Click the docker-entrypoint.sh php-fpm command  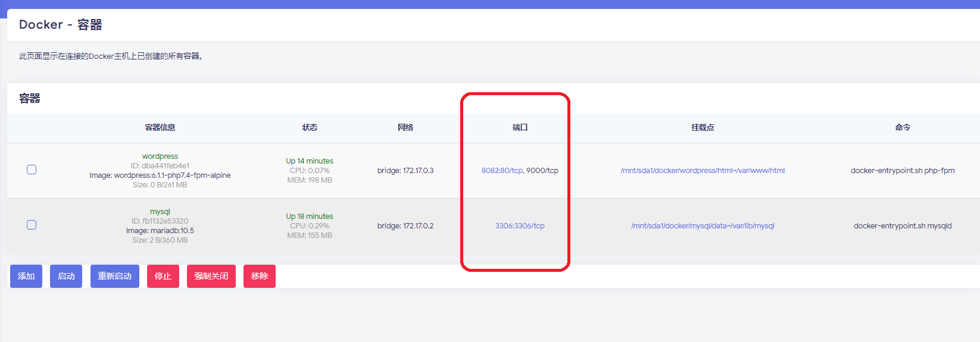(903, 171)
